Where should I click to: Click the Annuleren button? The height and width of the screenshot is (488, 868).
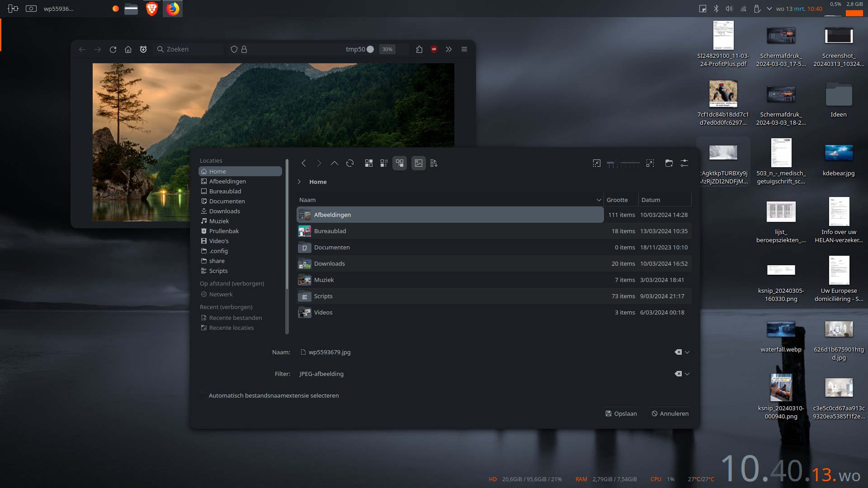tap(670, 413)
